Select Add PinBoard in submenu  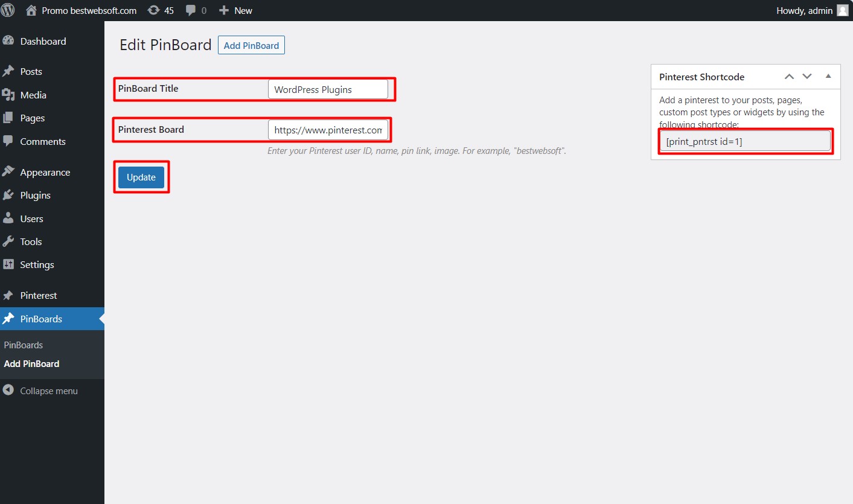31,364
